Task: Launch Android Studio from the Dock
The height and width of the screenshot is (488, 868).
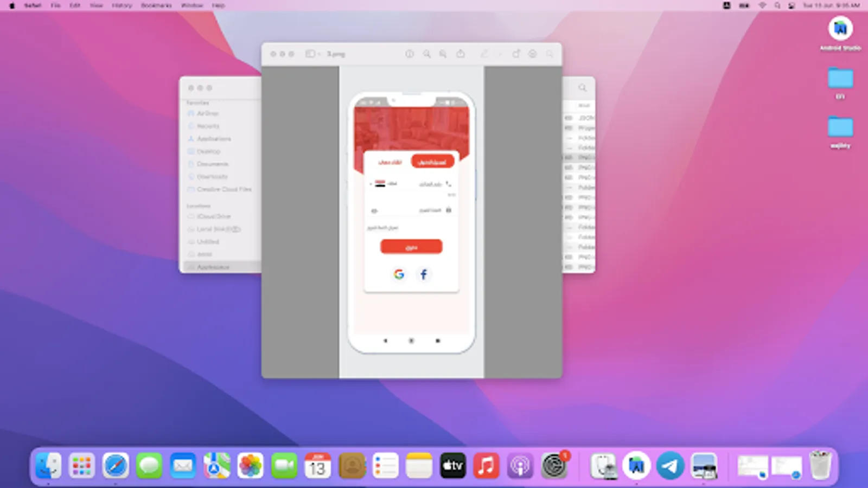Action: [x=636, y=466]
